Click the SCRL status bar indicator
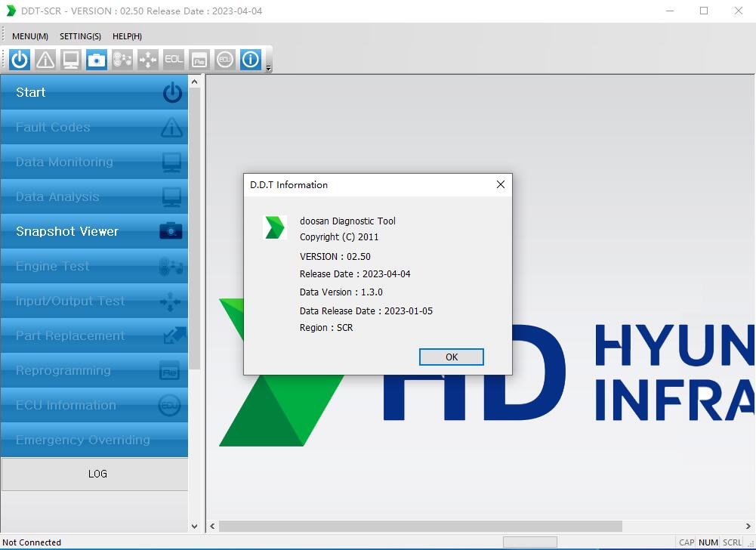The height and width of the screenshot is (550, 756). pos(732,542)
